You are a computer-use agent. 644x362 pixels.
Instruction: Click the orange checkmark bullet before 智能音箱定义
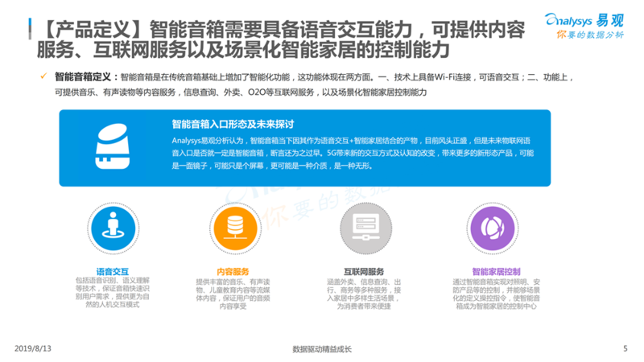click(x=43, y=76)
